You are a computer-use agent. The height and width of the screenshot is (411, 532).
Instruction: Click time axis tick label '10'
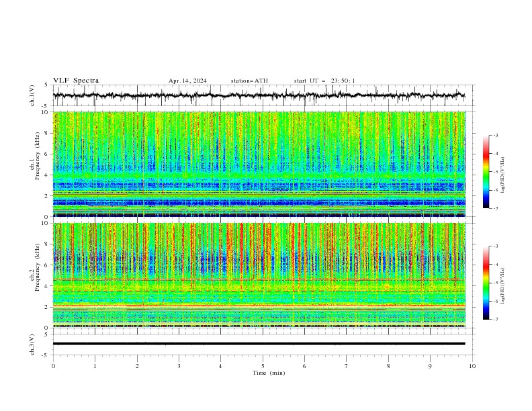[x=472, y=366]
